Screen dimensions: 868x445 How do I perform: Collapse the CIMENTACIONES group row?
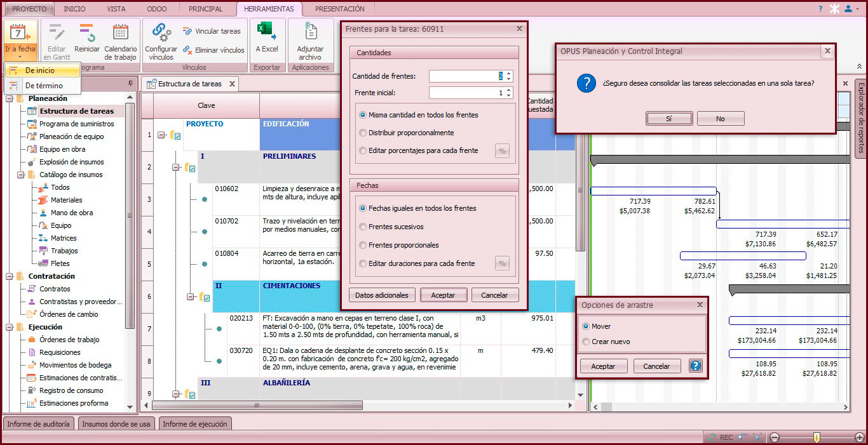(x=190, y=296)
